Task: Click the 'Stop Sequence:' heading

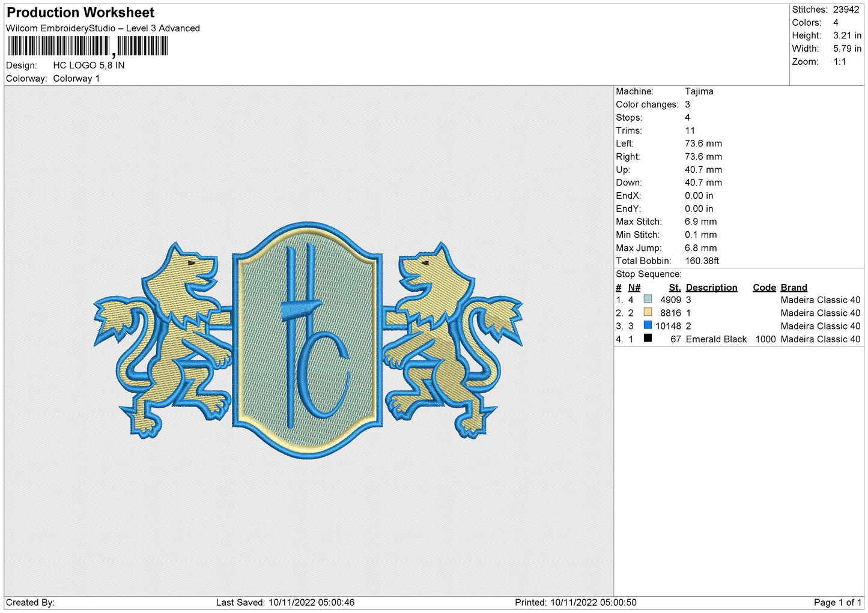Action: pos(649,274)
